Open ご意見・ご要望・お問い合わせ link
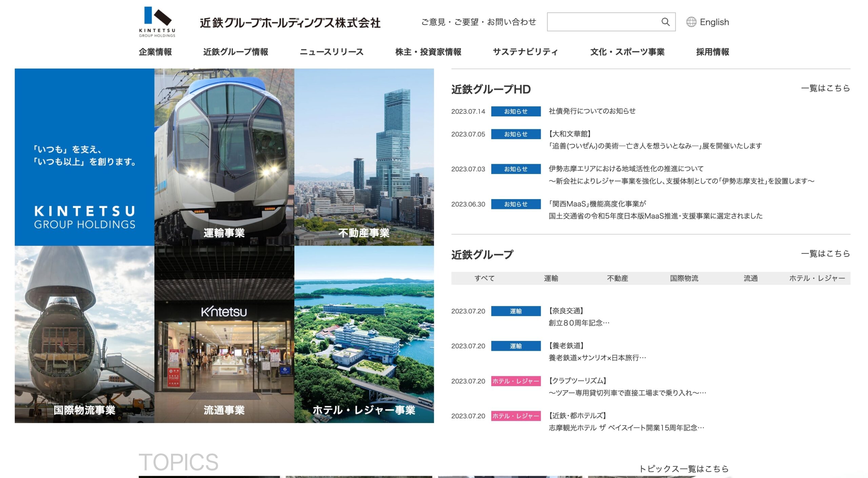Image resolution: width=868 pixels, height=478 pixels. 478,22
